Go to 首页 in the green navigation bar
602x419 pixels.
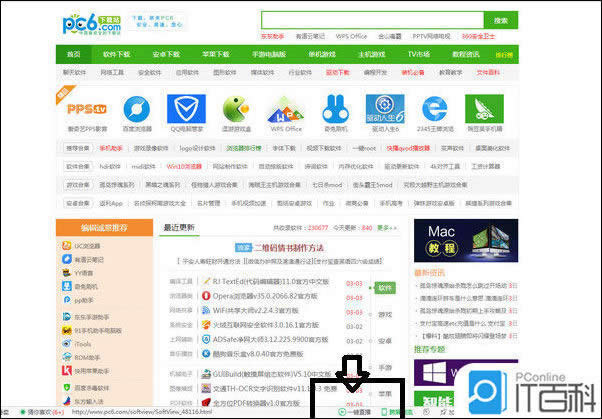point(74,54)
